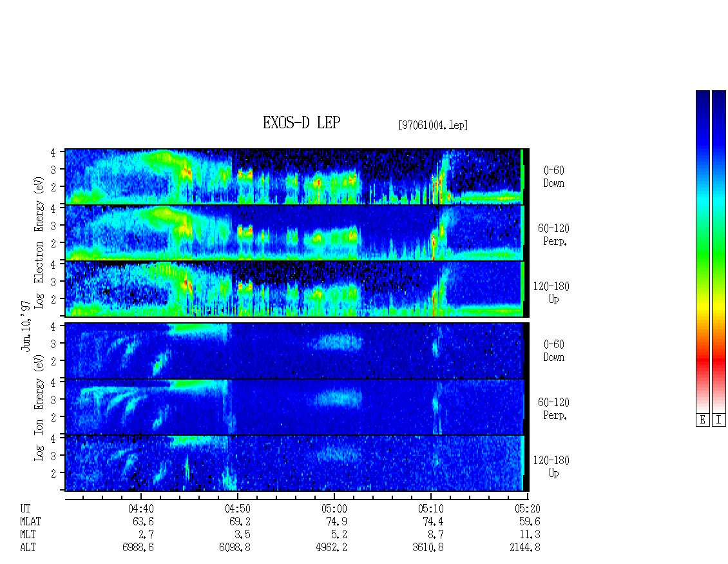Click the Log Ion Energy (eV) axis label
Viewport: 728px width, 564px height.
[39, 407]
